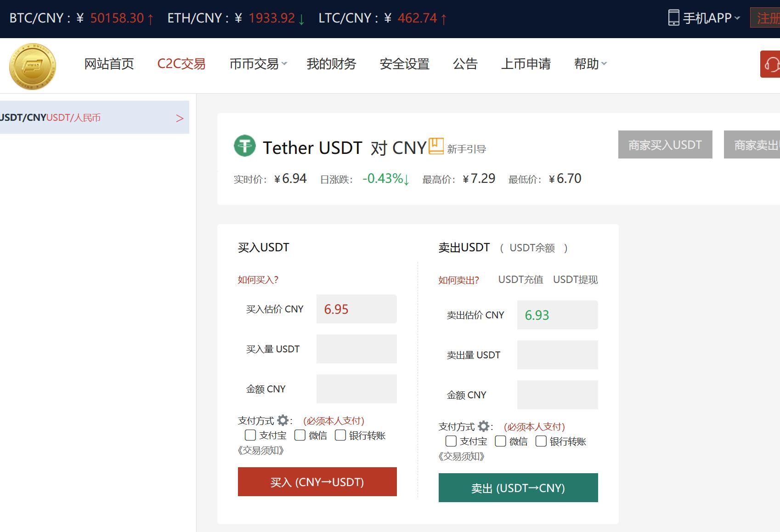Image resolution: width=780 pixels, height=532 pixels.
Task: Click the 卖出估价 CNY price field
Action: [x=558, y=315]
